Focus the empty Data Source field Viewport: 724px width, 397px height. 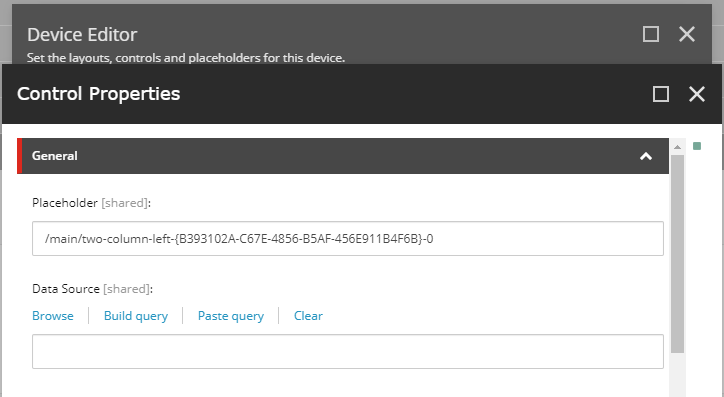(x=348, y=352)
